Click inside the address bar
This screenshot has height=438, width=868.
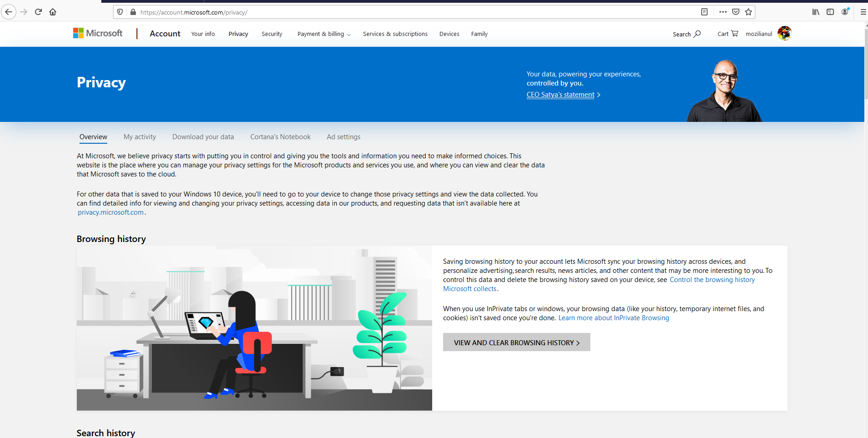(364, 12)
